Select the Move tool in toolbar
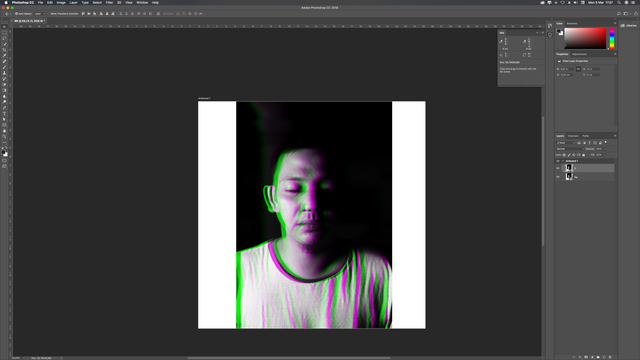 coord(4,27)
